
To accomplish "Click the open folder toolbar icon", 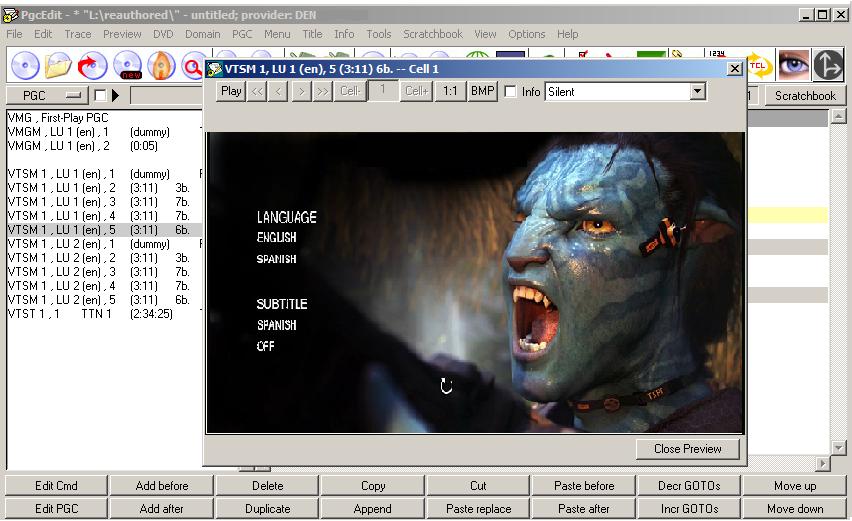I will pyautogui.click(x=59, y=65).
